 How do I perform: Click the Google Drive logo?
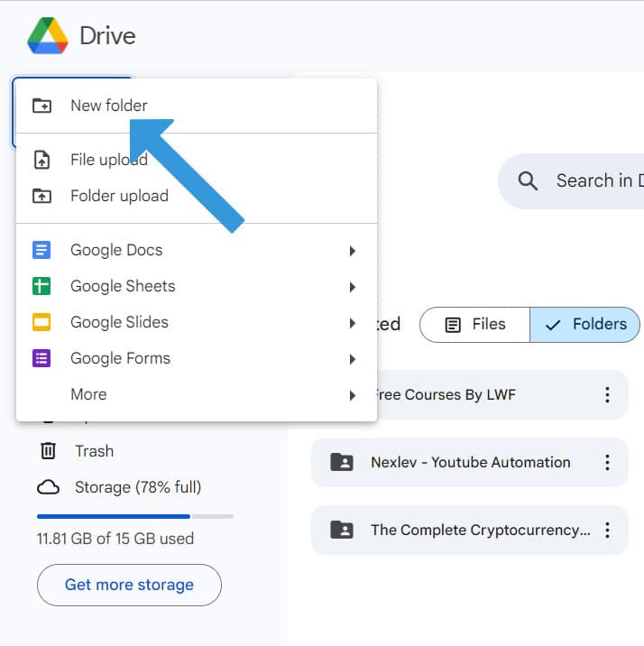click(x=48, y=35)
